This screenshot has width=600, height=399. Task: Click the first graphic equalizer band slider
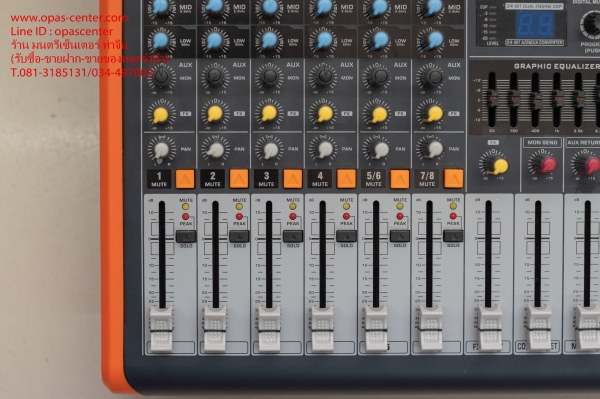(x=492, y=99)
